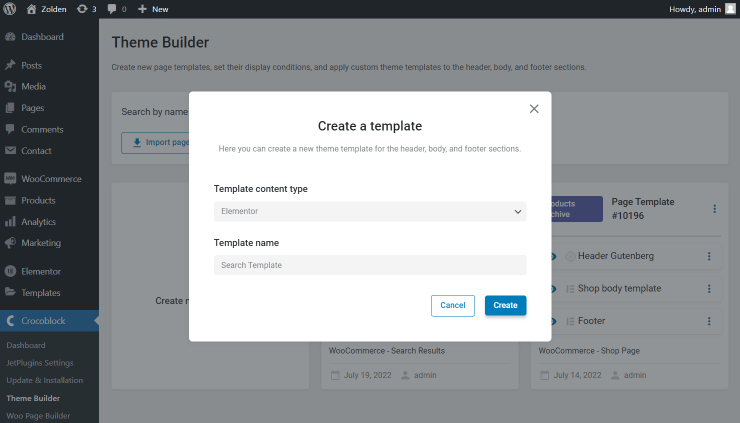Click the Elementor icon beside Shop body template
This screenshot has height=423, width=740.
(570, 289)
